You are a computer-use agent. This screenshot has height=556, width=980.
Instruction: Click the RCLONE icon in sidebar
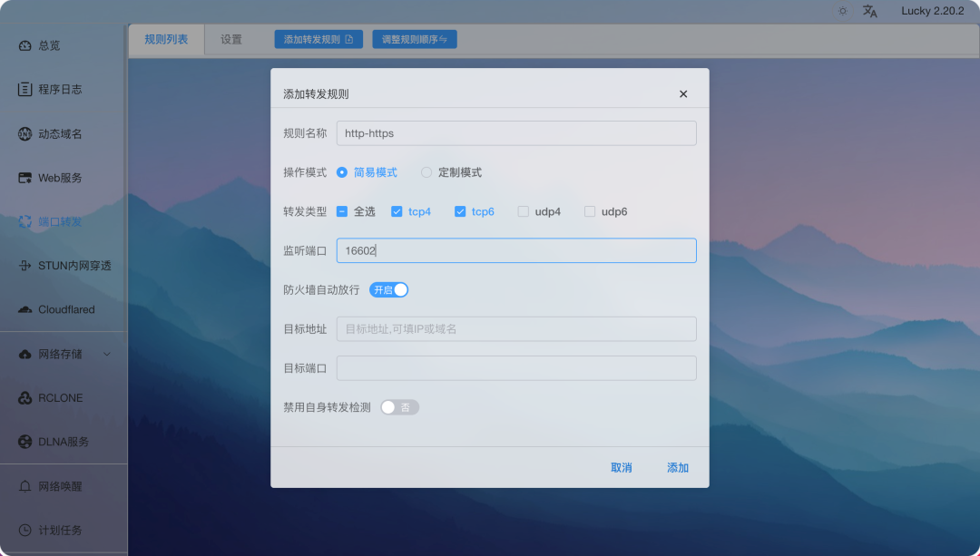pyautogui.click(x=25, y=398)
